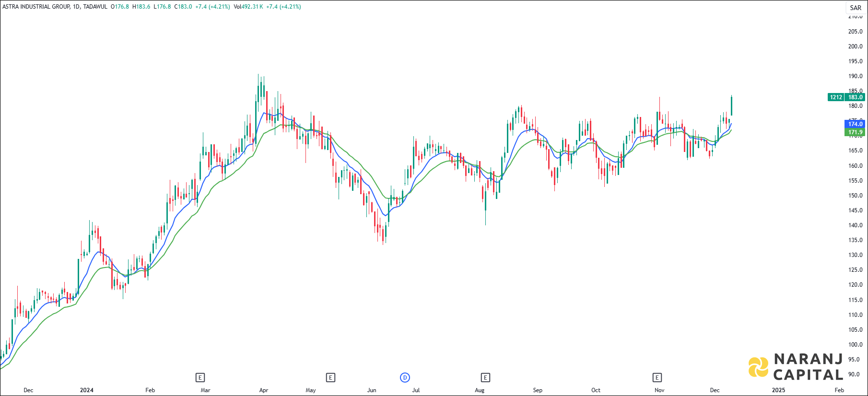Click the 1212 ticker code label
The width and height of the screenshot is (868, 396).
[836, 97]
